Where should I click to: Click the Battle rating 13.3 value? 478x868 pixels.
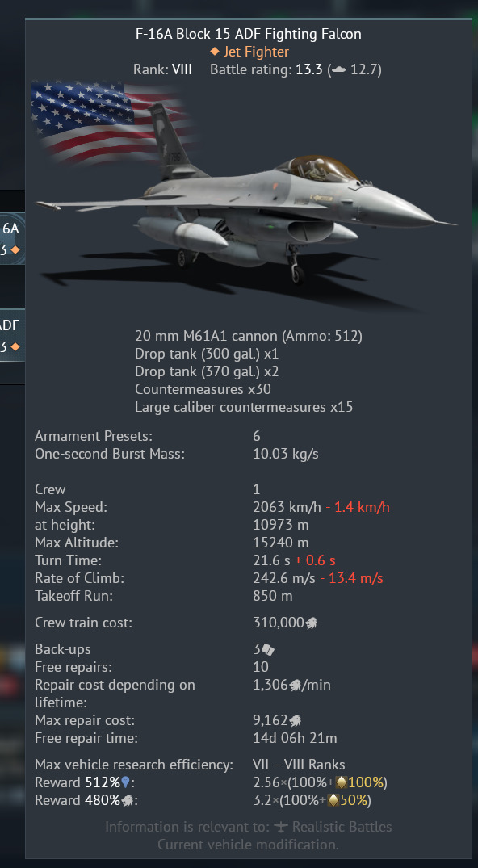pos(309,69)
